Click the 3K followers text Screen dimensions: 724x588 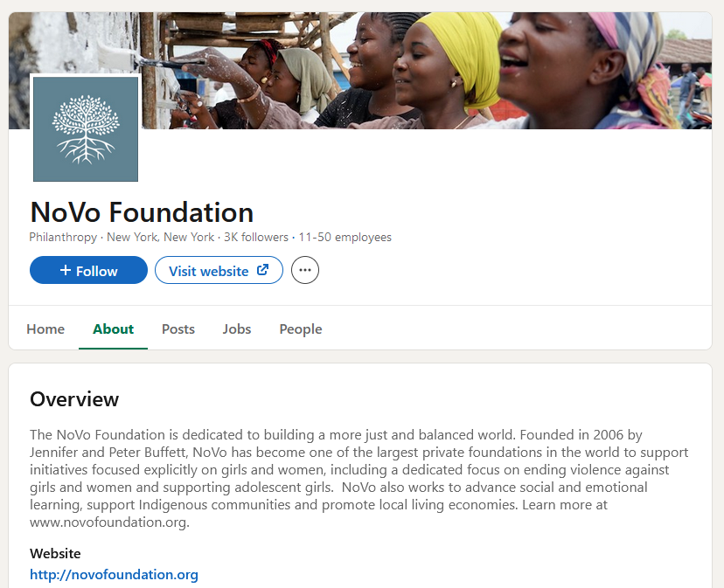point(256,238)
